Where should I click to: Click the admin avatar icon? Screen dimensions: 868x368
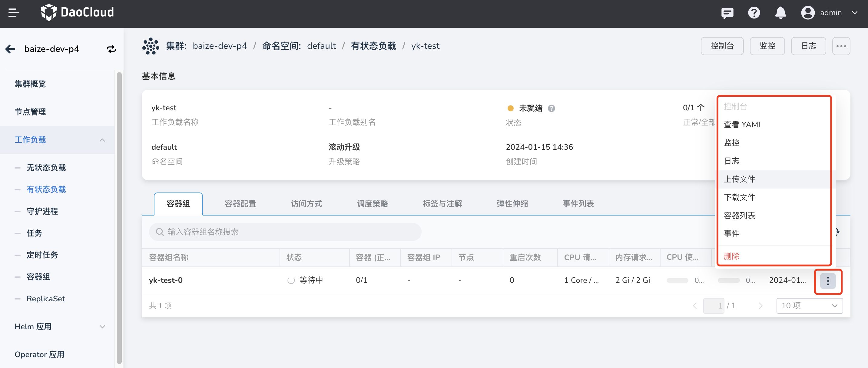tap(808, 13)
